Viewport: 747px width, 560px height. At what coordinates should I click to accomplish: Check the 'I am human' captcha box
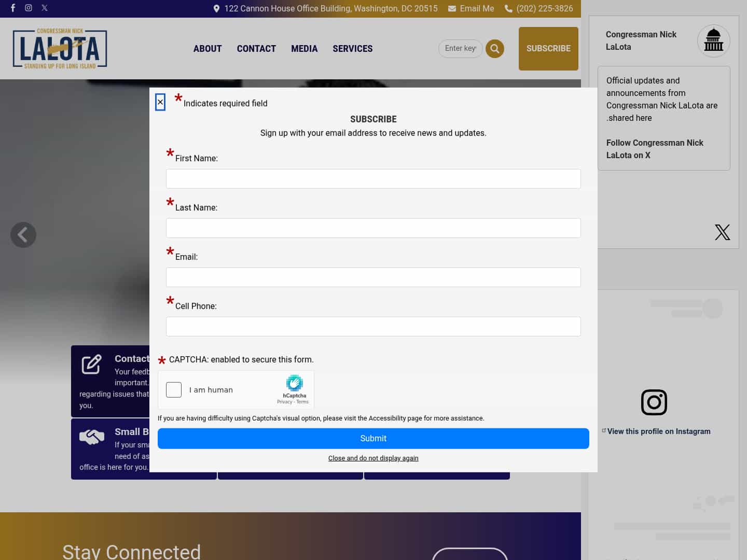tap(174, 390)
